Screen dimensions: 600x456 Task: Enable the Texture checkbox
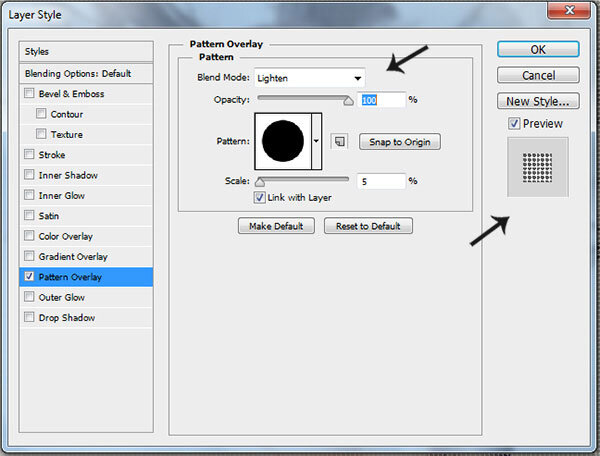pos(41,134)
